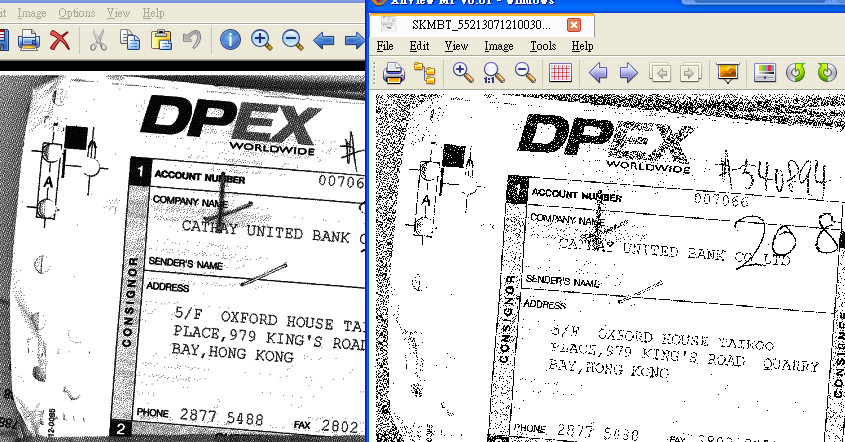Print from the XnView toolbar

click(394, 73)
